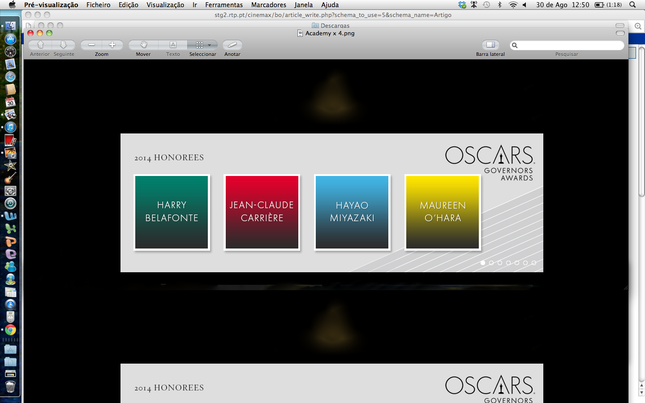Open the Janela menu
Viewport: 645px width, 403px height.
point(304,5)
